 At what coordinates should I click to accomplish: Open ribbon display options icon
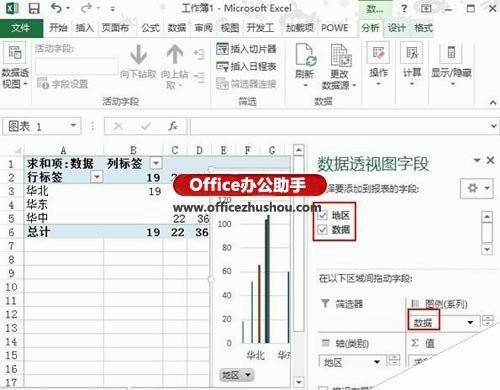click(x=426, y=8)
